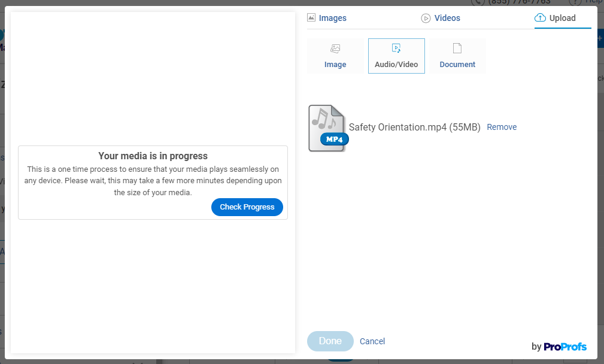Image resolution: width=604 pixels, height=364 pixels.
Task: Select the Image upload type icon
Action: (x=335, y=48)
